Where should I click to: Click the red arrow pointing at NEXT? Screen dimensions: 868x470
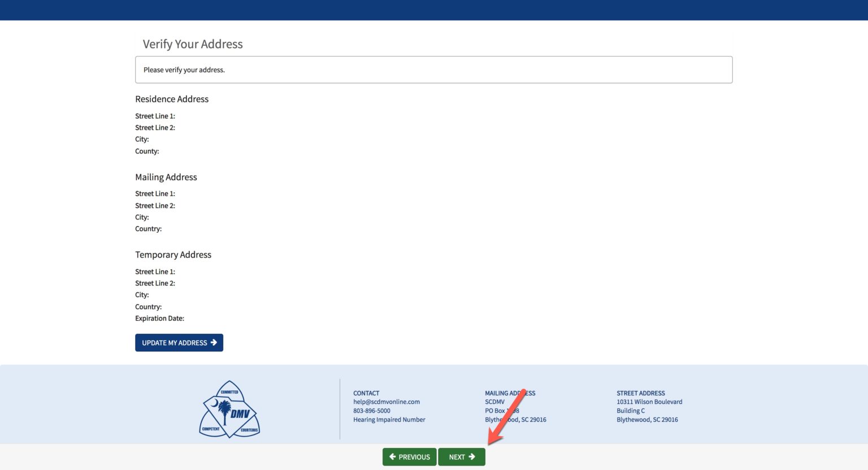(x=506, y=415)
